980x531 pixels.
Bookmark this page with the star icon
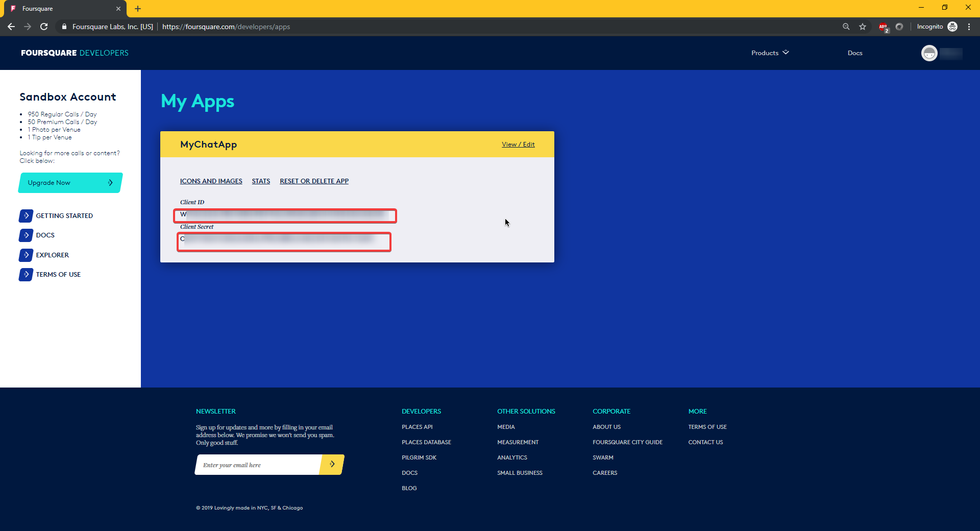pos(863,27)
